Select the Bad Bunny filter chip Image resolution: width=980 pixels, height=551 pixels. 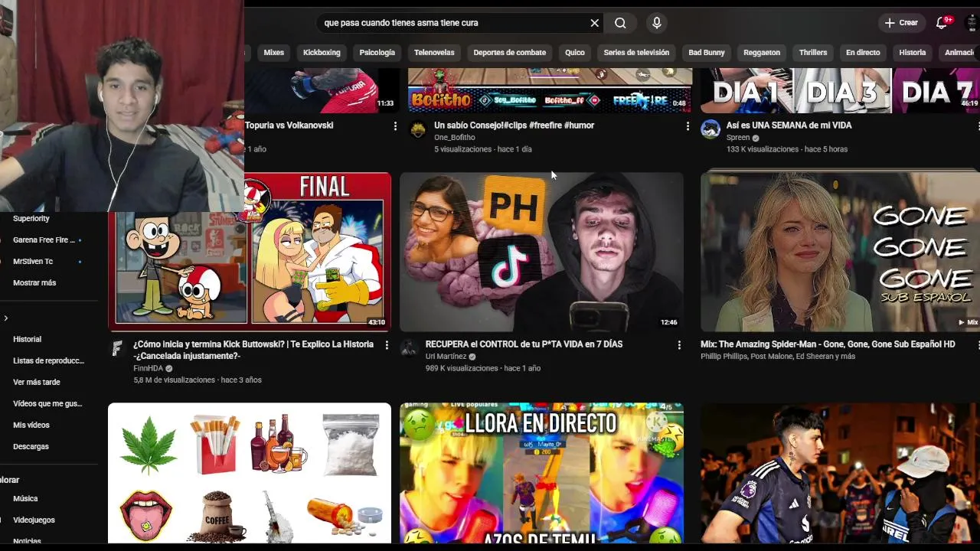(x=706, y=53)
